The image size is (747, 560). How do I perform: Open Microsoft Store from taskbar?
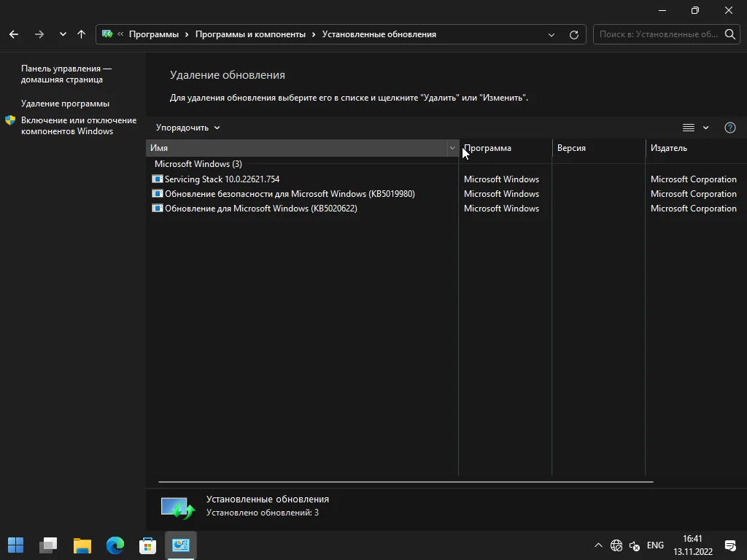(x=148, y=545)
